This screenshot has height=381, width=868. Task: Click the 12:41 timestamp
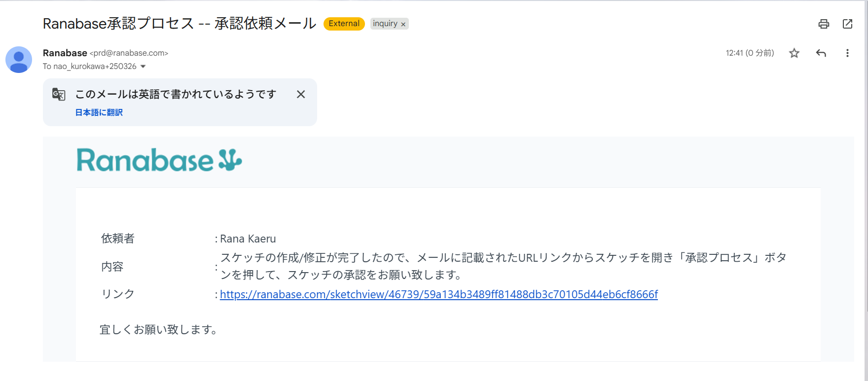point(749,53)
